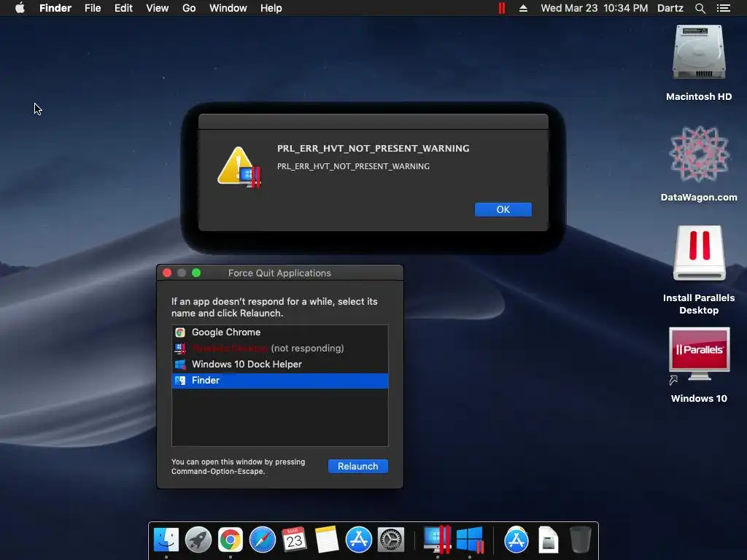Open the Help menu
The height and width of the screenshot is (560, 747).
[x=271, y=8]
